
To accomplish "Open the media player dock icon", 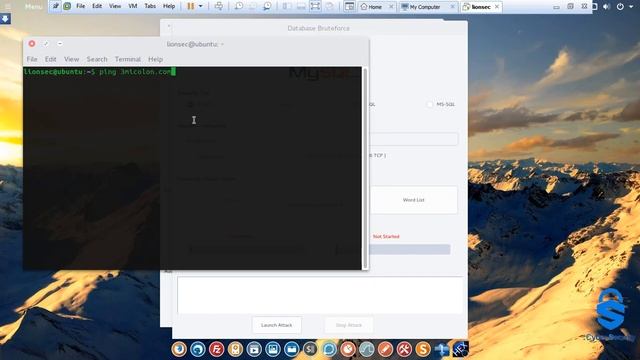I will point(254,349).
